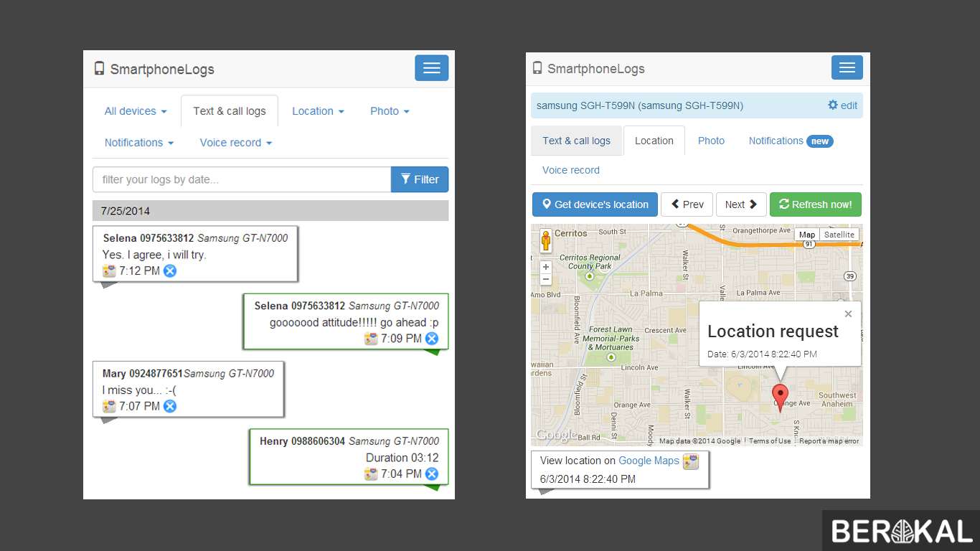This screenshot has width=980, height=551.
Task: Click gear edit icon for samsung device
Action: coord(833,105)
